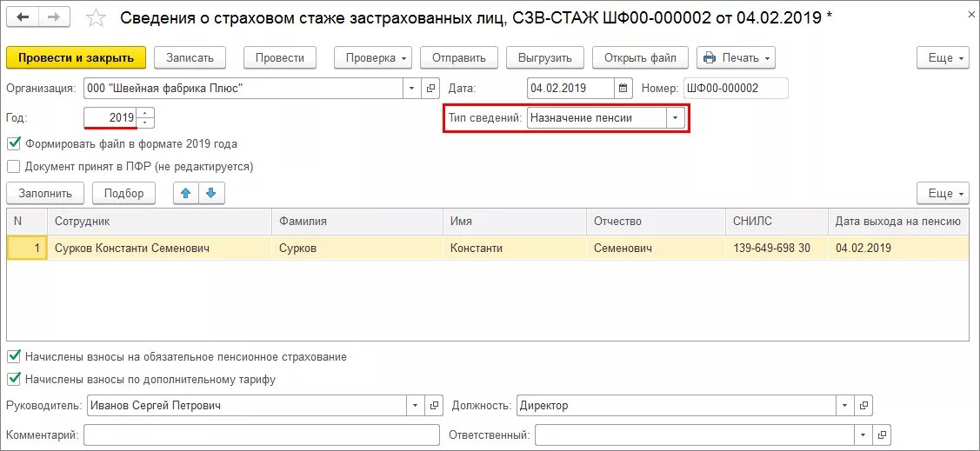This screenshot has width=980, height=451.
Task: Click the Открыть файл button
Action: 640,58
